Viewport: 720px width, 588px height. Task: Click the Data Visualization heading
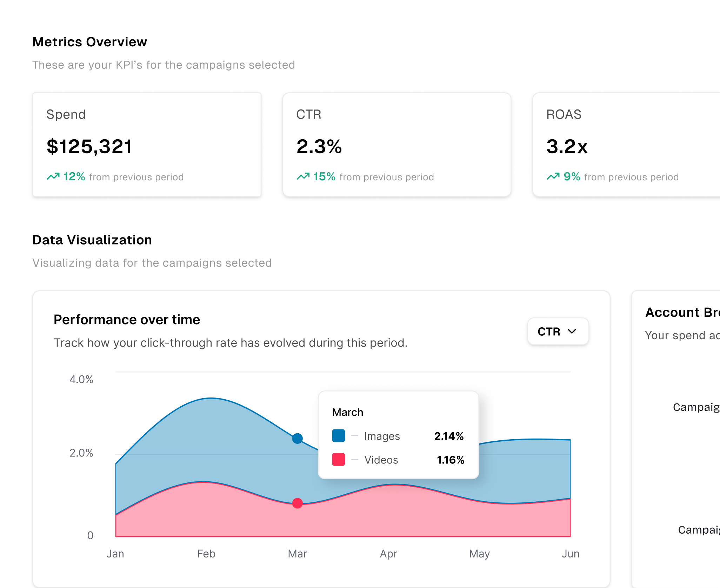[x=92, y=240]
